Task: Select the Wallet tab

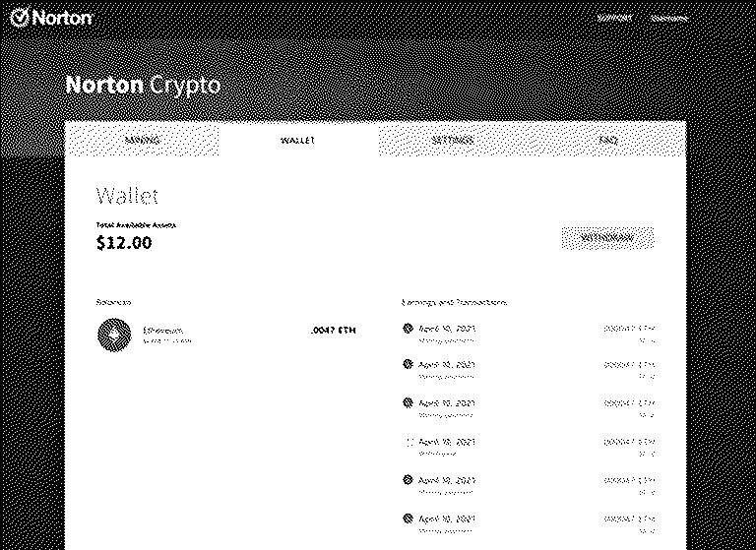Action: click(x=298, y=140)
